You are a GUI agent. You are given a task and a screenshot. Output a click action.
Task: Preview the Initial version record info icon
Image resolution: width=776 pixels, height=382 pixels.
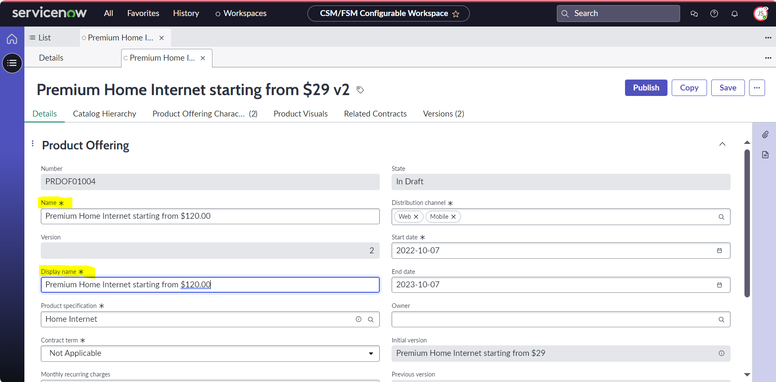click(x=721, y=353)
